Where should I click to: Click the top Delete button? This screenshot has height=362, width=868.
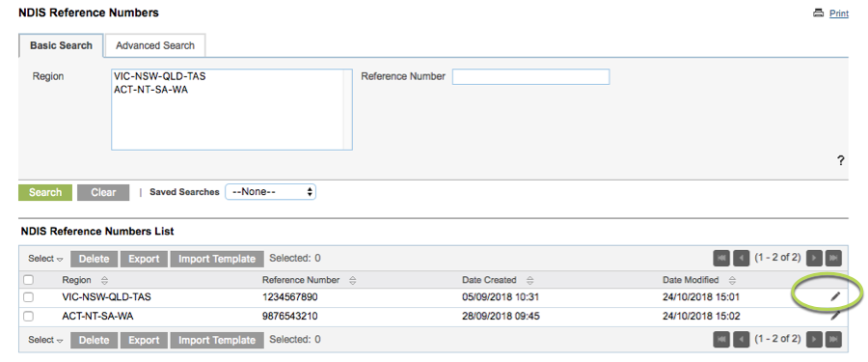click(95, 259)
